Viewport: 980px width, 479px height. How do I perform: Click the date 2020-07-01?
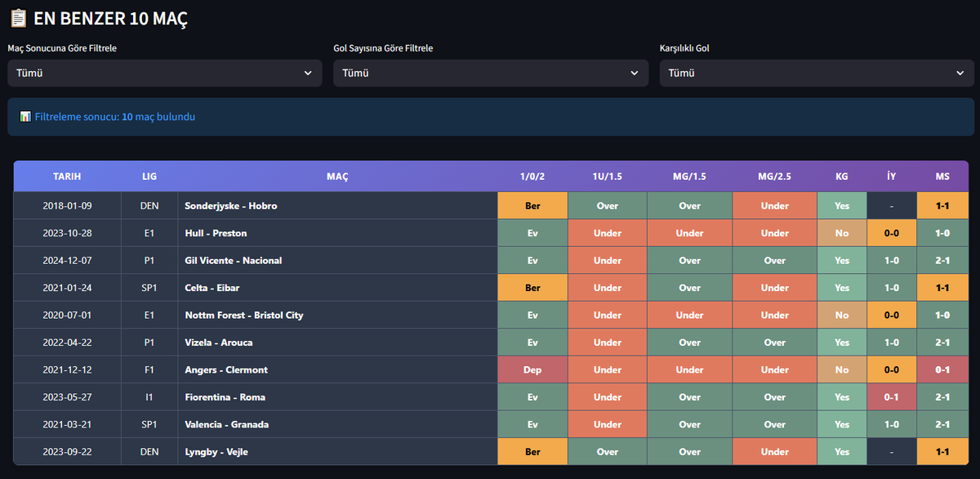(67, 315)
